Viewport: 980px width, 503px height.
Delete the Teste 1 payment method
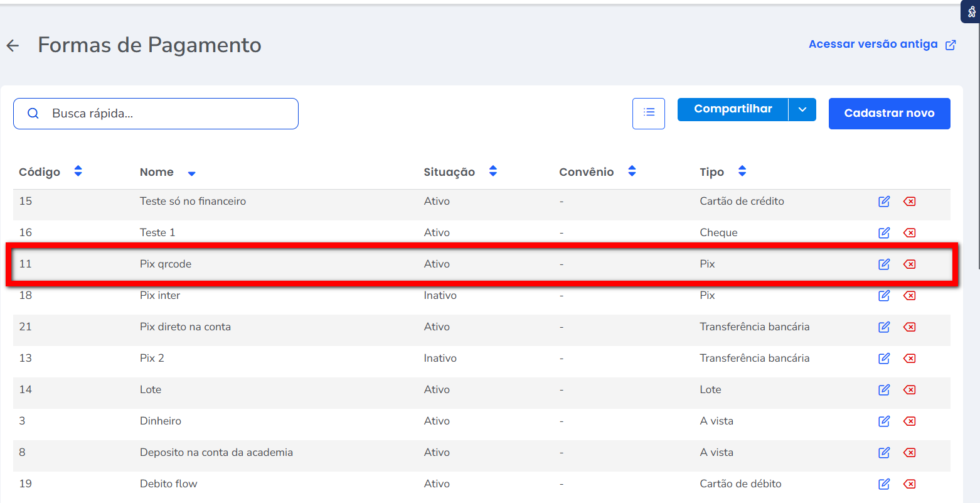click(x=909, y=233)
